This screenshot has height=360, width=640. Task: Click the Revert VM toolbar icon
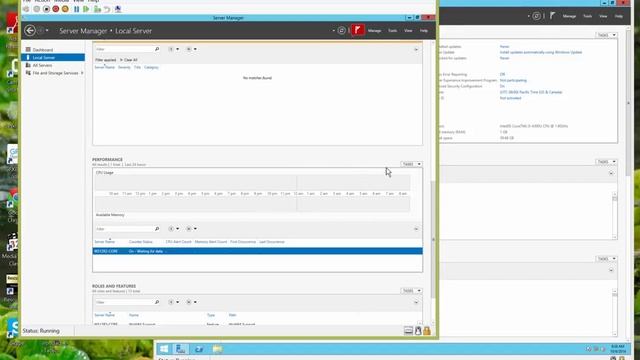coord(107,9)
